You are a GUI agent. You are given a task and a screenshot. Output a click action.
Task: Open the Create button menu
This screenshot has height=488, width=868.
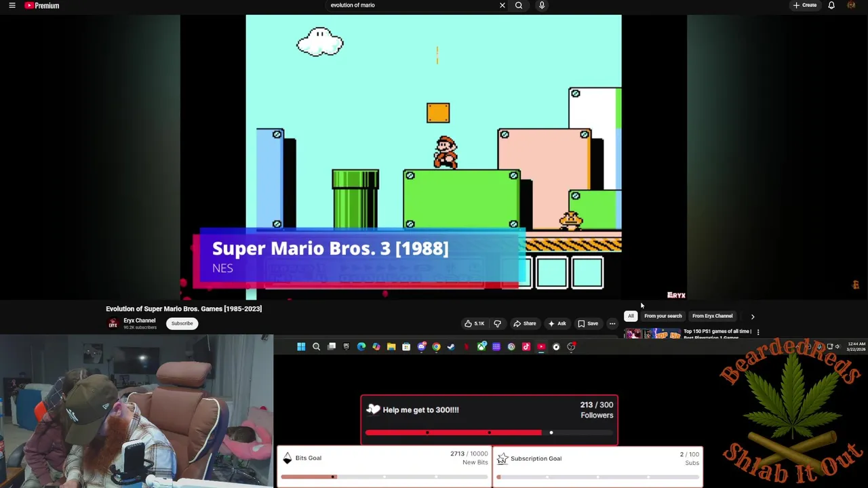(x=805, y=5)
